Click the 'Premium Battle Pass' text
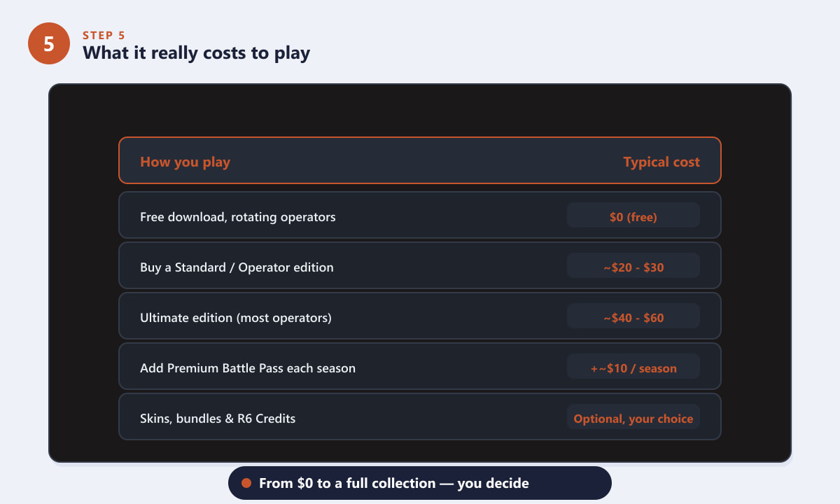840x504 pixels. click(247, 367)
